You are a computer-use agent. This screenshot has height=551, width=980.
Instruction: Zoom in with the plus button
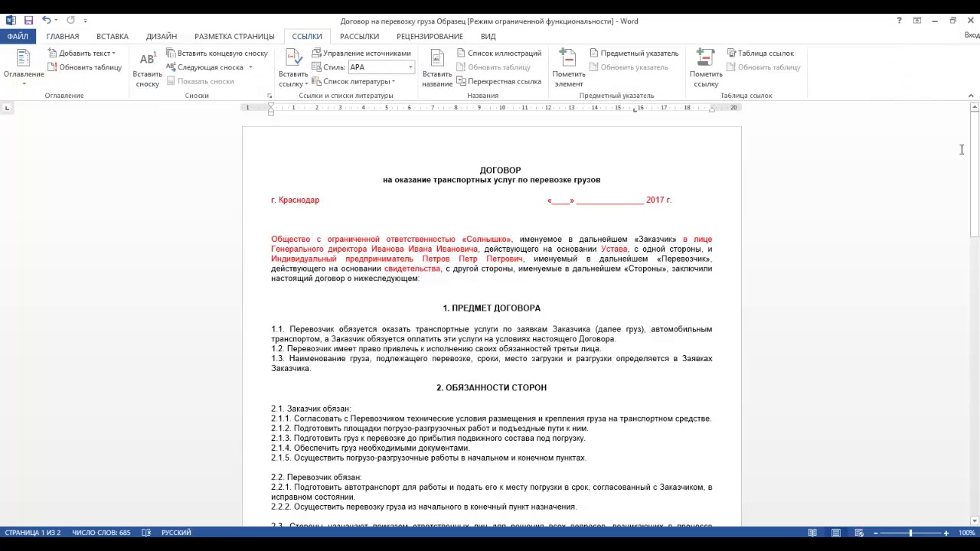pyautogui.click(x=946, y=533)
